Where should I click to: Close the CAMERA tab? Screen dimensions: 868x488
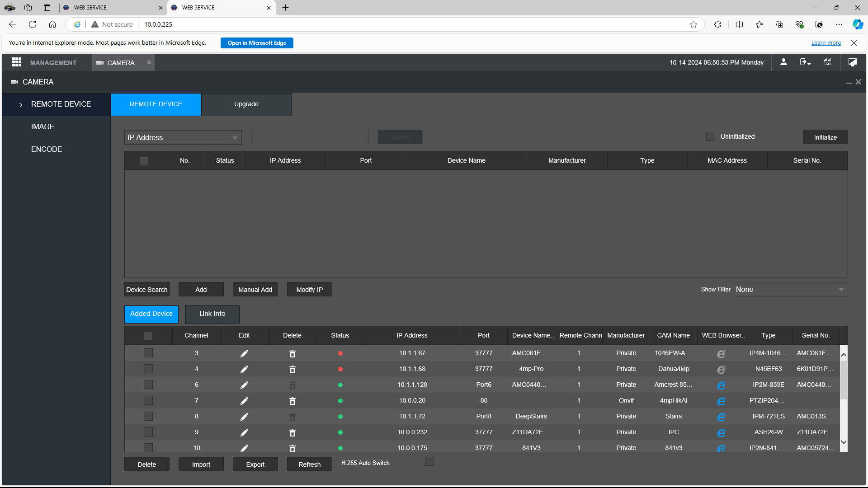coord(149,62)
